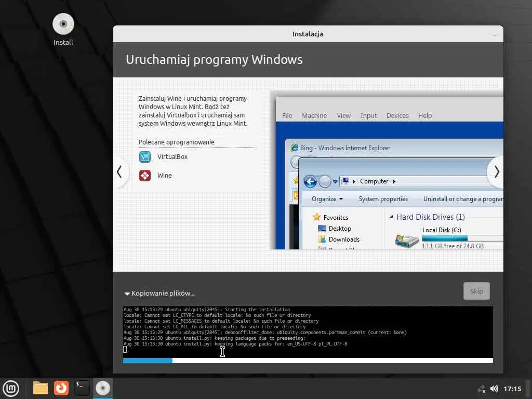Minimize the Instalacja window

(495, 34)
